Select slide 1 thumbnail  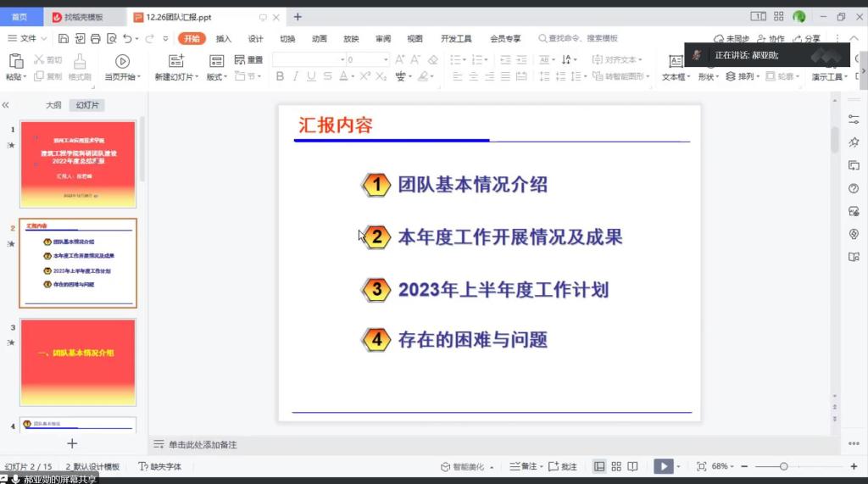78,164
